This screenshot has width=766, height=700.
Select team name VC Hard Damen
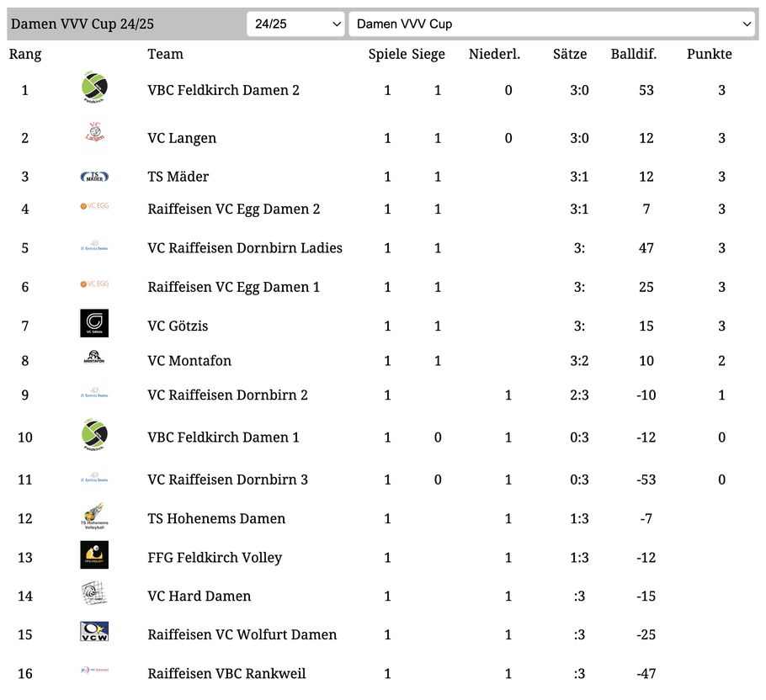click(199, 596)
